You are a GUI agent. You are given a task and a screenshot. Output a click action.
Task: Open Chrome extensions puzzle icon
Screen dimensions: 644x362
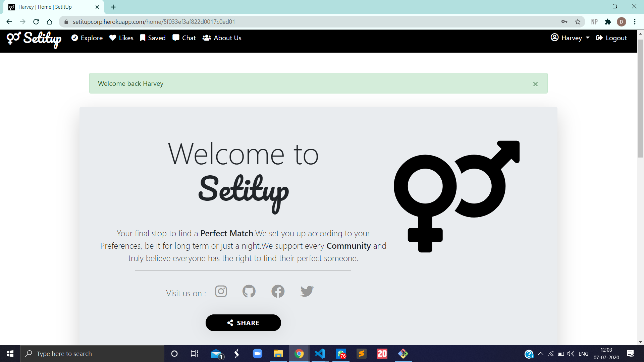click(x=608, y=22)
